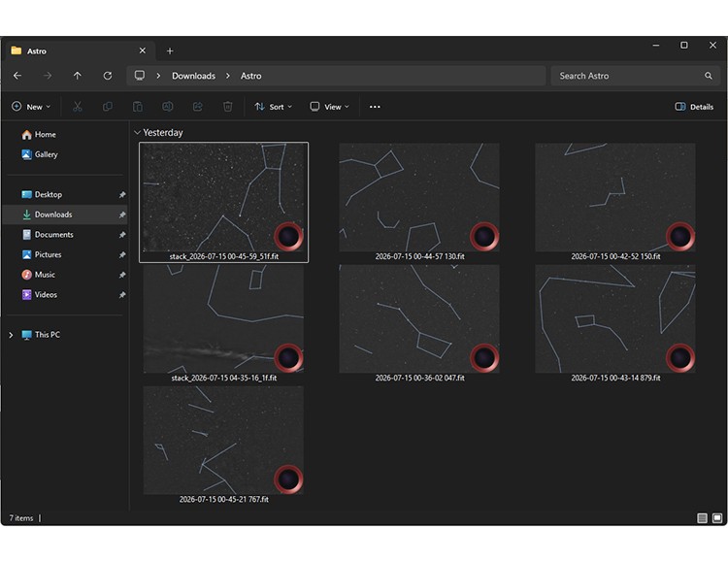Toggle the Details pane

[x=694, y=107]
